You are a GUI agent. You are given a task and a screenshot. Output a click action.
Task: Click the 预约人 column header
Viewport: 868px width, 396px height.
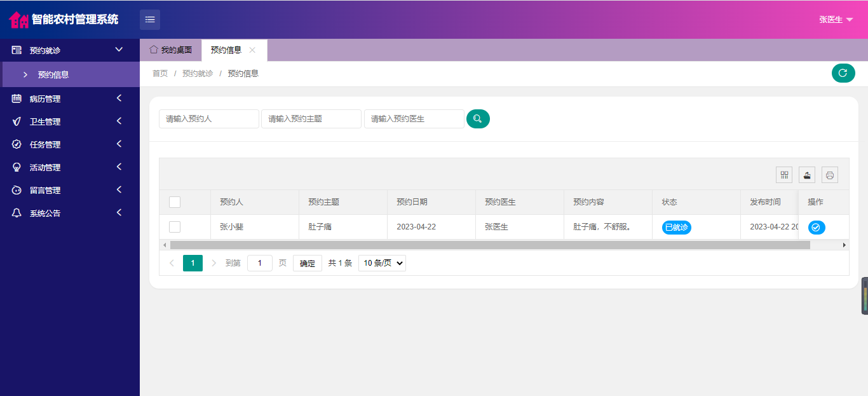click(255, 202)
